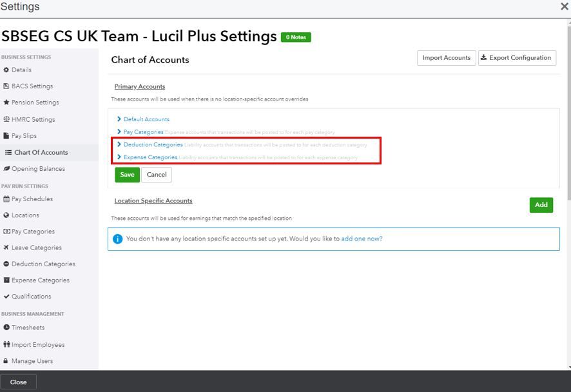
Task: Click the Export Configuration button
Action: [x=517, y=58]
